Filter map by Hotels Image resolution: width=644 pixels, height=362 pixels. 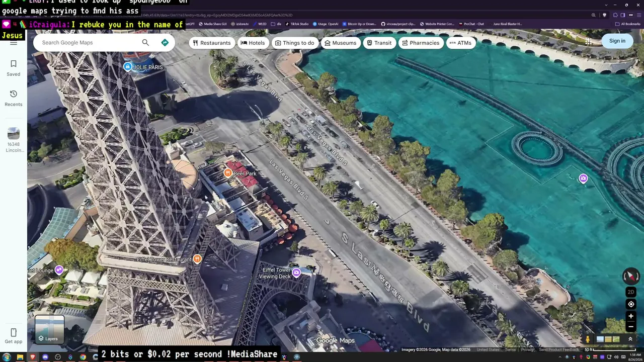click(x=253, y=43)
